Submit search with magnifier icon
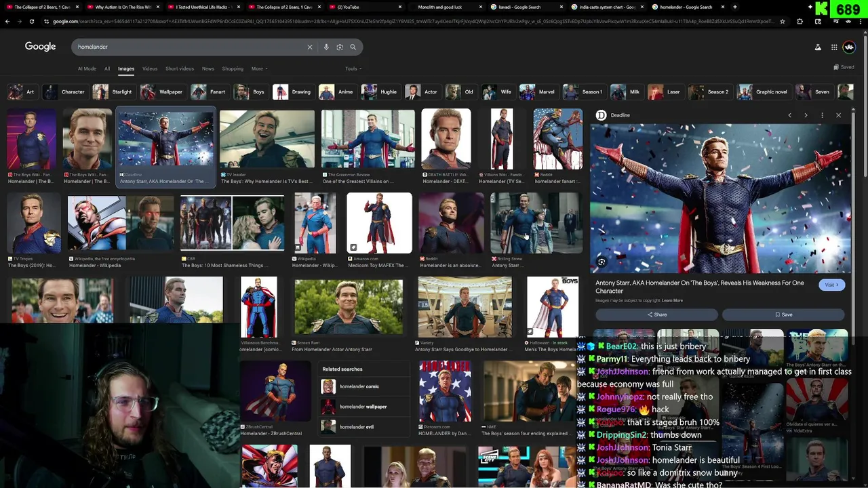This screenshot has height=488, width=868. [x=353, y=47]
